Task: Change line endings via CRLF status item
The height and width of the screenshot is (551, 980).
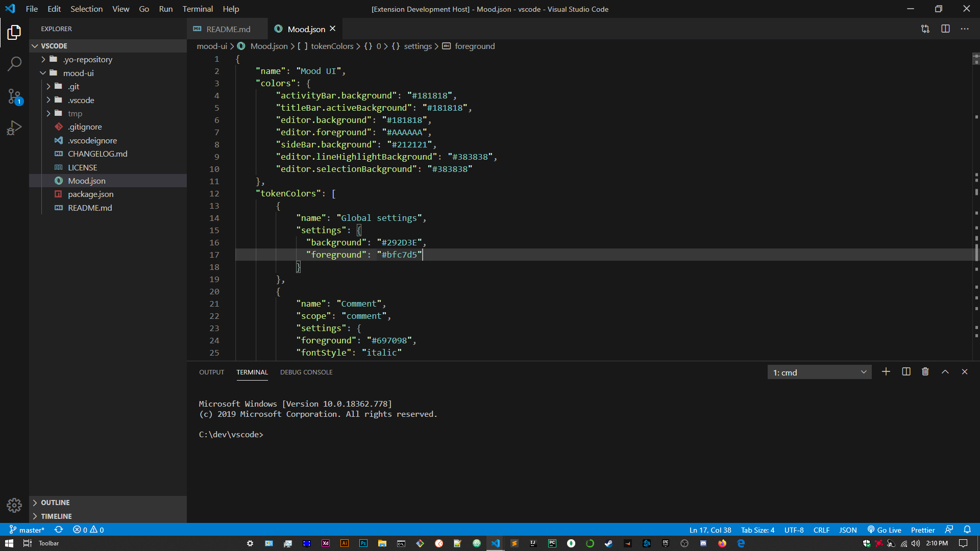Action: pyautogui.click(x=821, y=530)
